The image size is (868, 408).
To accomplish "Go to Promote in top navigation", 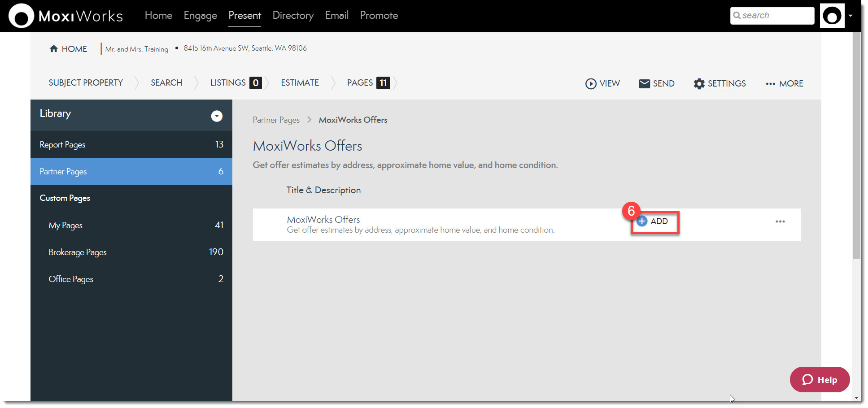I will pyautogui.click(x=379, y=16).
